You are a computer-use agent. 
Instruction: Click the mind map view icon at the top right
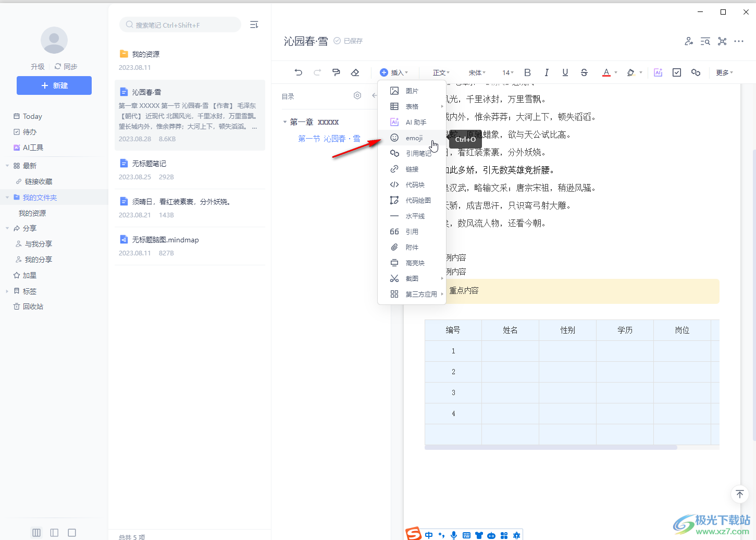(x=722, y=41)
